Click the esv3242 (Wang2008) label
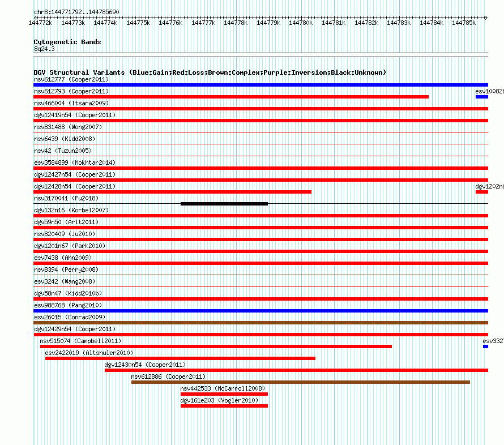 (65, 281)
